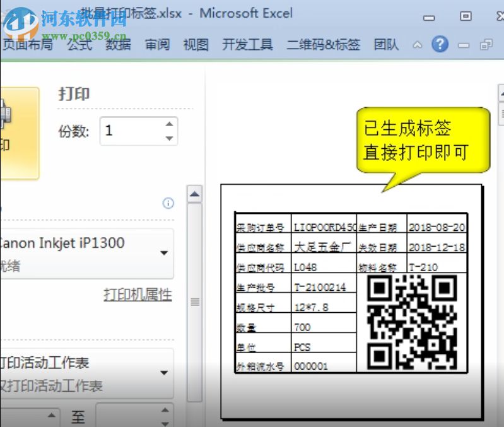Collapse the ribbon with the caret icon
This screenshot has width=504, height=427.
(x=417, y=45)
